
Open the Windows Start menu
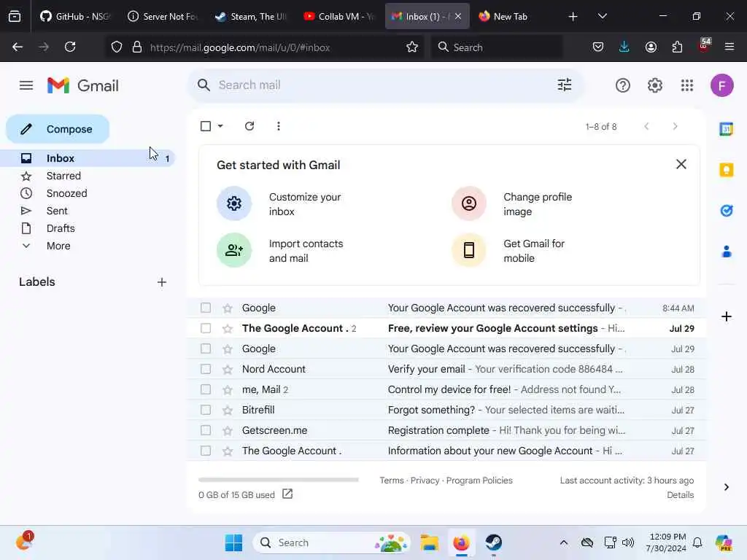pos(233,542)
